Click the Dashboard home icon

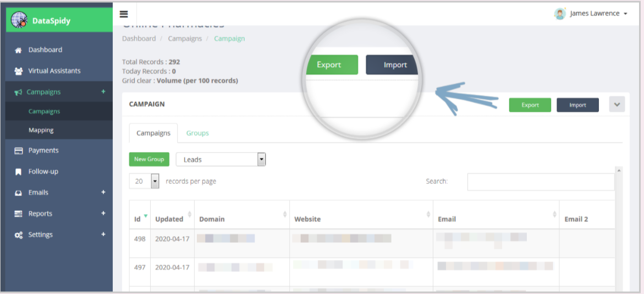pos(18,50)
